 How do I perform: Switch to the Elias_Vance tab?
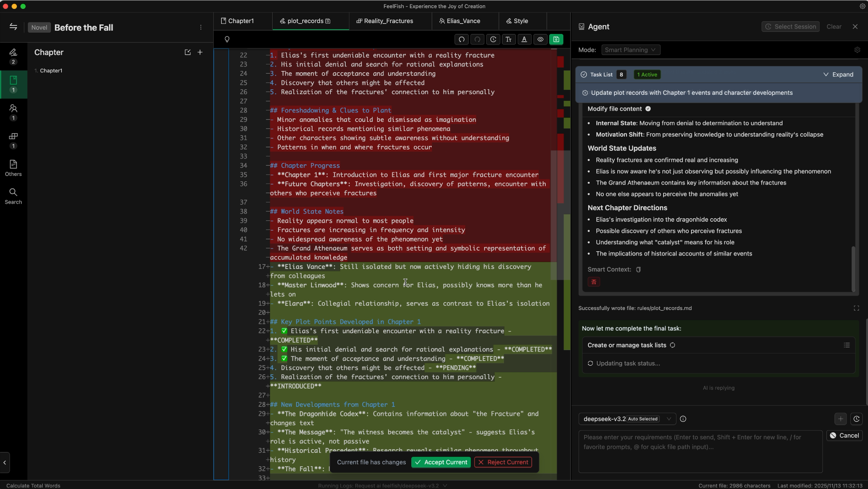pyautogui.click(x=463, y=21)
